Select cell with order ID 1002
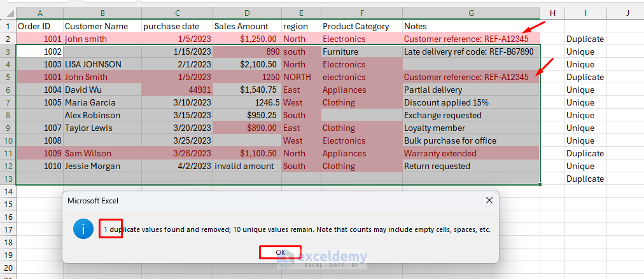The height and width of the screenshot is (279, 644). (40, 51)
